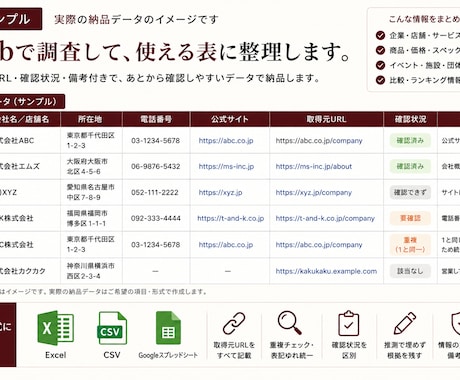Click the main heading 使える表に整理します
The width and height of the screenshot is (460, 380).
[x=243, y=52]
